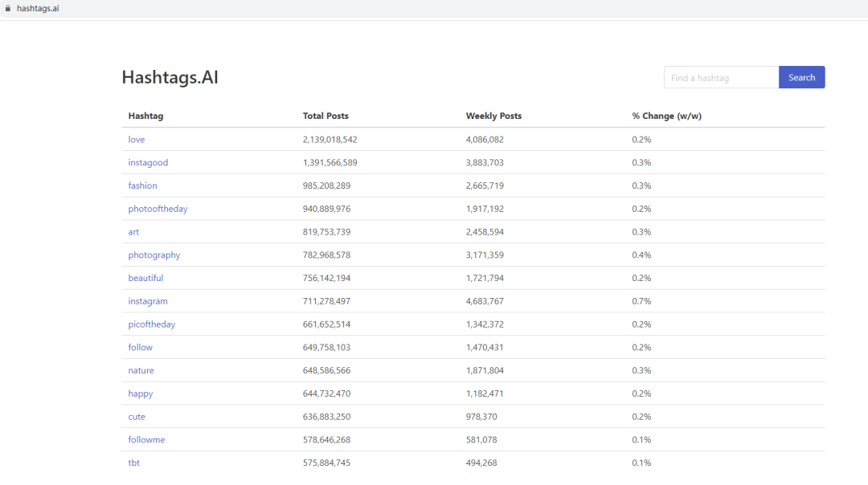Image resolution: width=868 pixels, height=485 pixels.
Task: Click the 'picoftheday' hashtag link
Action: point(151,324)
